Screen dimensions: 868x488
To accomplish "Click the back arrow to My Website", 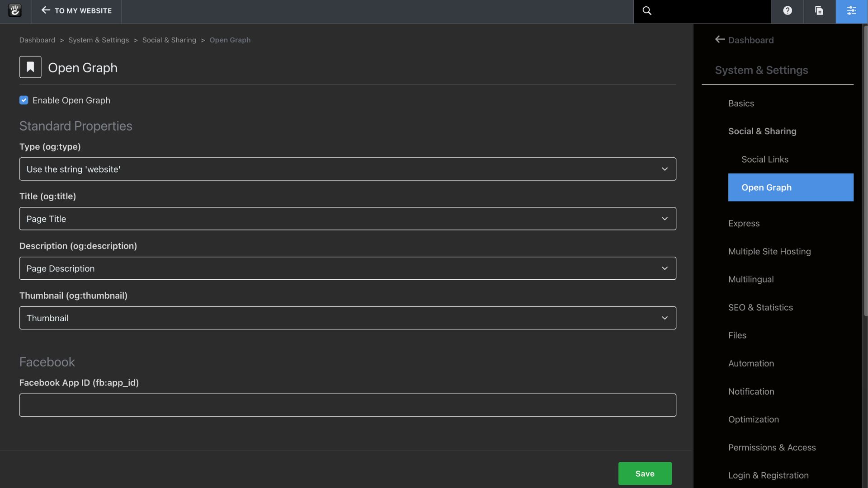I will point(46,10).
